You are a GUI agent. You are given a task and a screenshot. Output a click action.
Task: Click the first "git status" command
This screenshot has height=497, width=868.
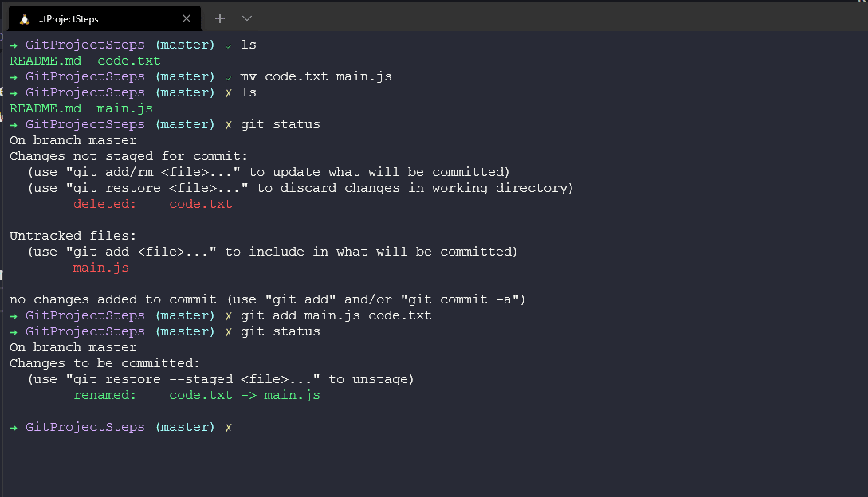[x=280, y=124]
